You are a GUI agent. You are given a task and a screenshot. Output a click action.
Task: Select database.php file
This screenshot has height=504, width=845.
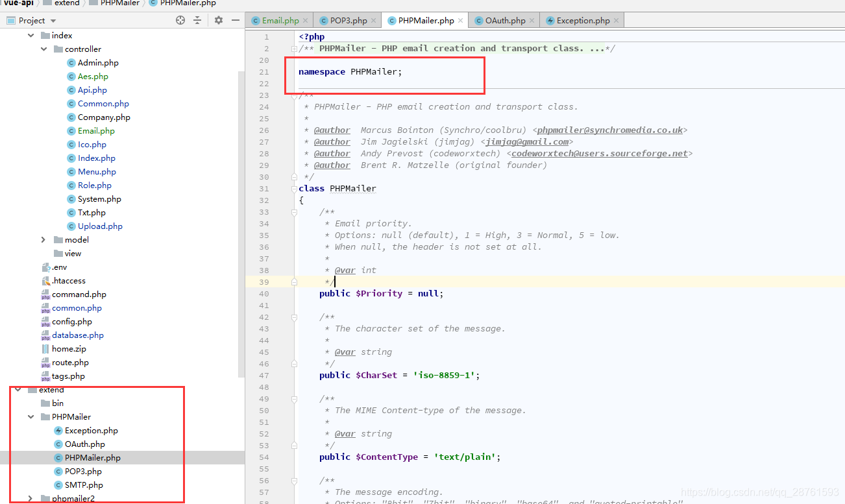(72, 335)
